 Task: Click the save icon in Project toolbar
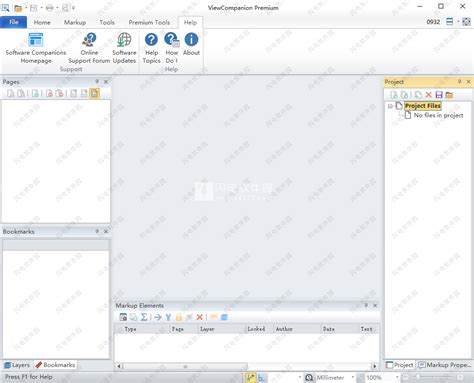(x=439, y=95)
